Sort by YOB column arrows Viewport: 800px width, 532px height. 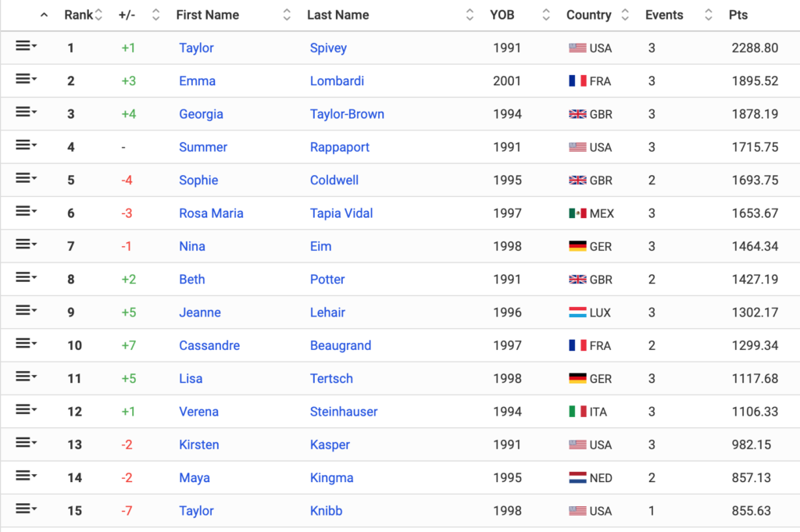tap(546, 15)
